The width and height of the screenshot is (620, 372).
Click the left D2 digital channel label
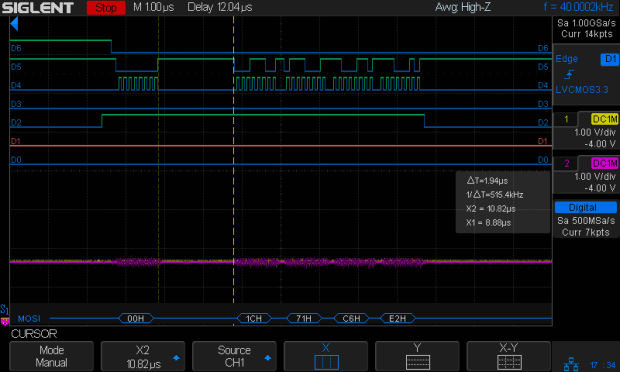click(16, 123)
